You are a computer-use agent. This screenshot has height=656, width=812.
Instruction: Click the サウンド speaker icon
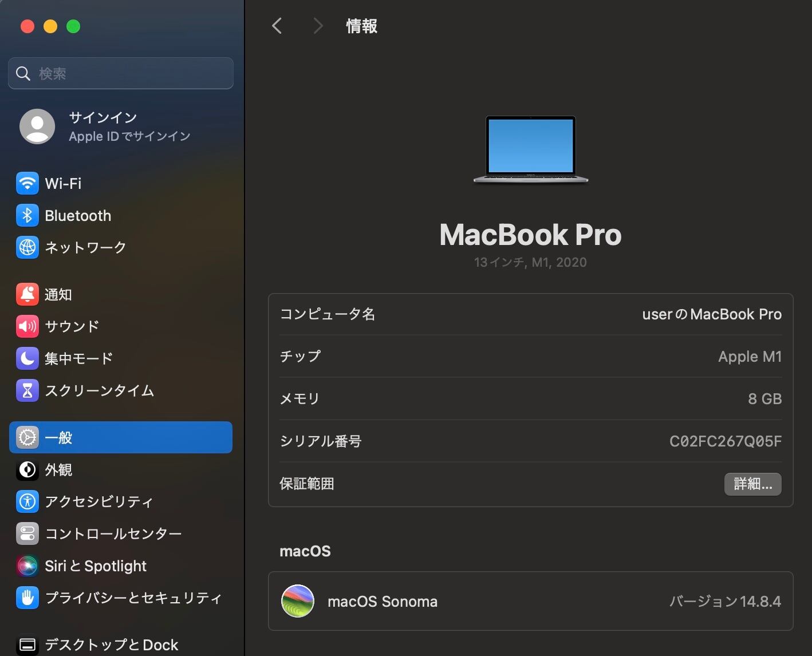pyautogui.click(x=27, y=326)
